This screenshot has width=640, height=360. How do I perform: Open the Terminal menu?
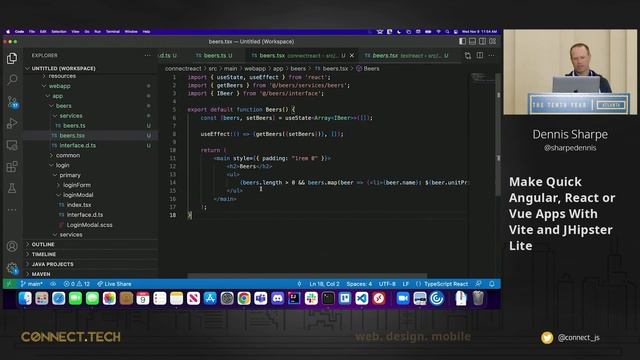(x=113, y=31)
